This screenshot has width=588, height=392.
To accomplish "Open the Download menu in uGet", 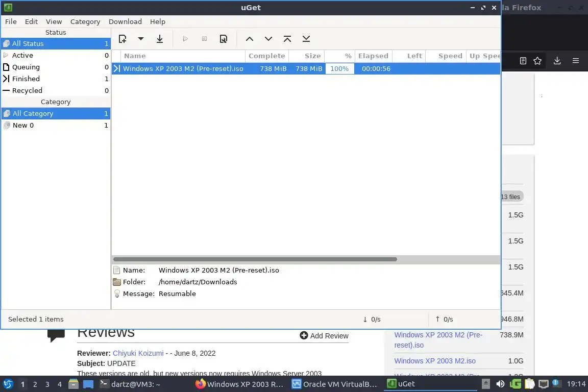I will [125, 22].
